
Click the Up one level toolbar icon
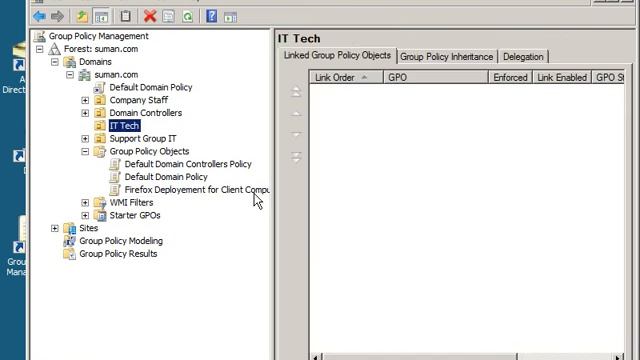[82, 16]
